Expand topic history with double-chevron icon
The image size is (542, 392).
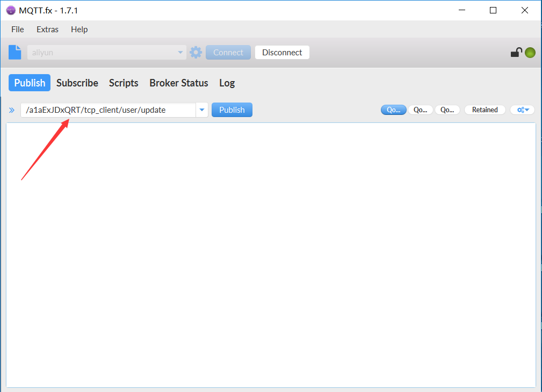(12, 110)
